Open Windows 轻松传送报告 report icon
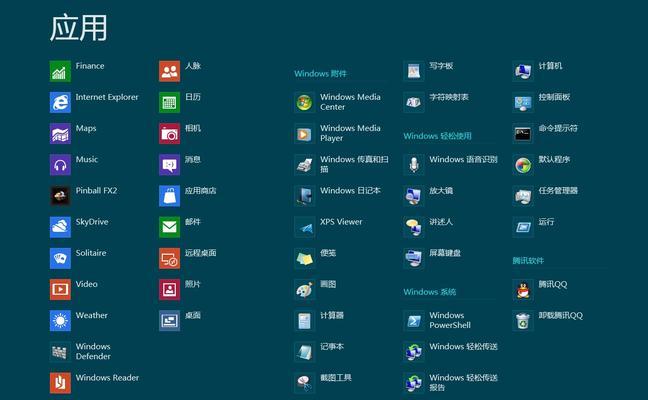The height and width of the screenshot is (400, 648). click(414, 383)
